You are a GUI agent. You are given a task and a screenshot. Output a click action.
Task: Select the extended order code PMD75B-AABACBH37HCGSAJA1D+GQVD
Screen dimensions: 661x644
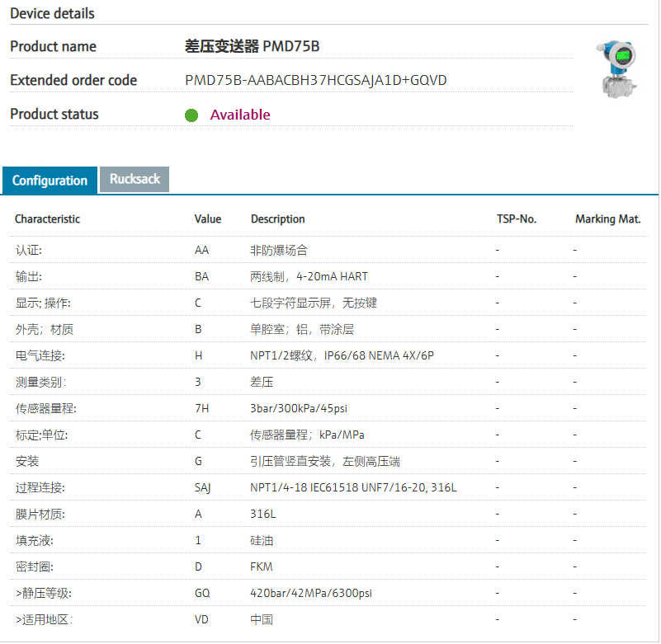316,81
